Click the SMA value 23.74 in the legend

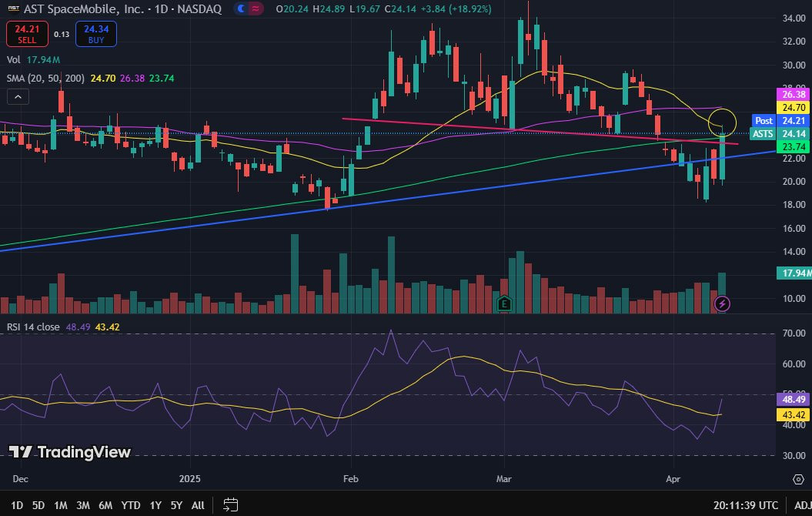coord(162,79)
